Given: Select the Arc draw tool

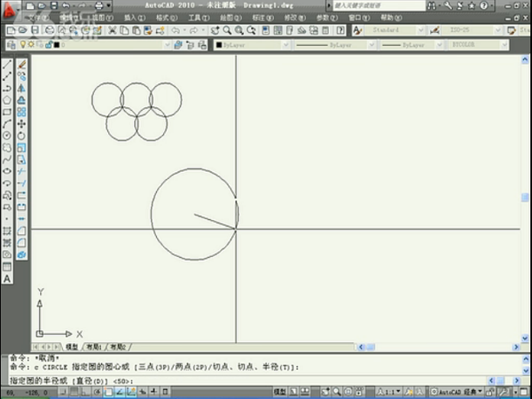Looking at the screenshot, I should click(x=7, y=124).
